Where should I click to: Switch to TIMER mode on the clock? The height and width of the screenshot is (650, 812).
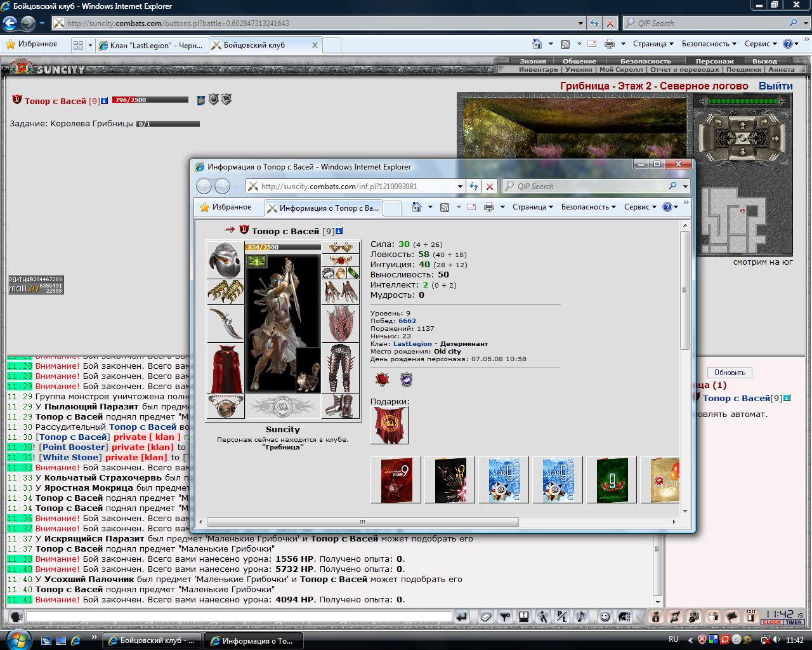point(793,623)
